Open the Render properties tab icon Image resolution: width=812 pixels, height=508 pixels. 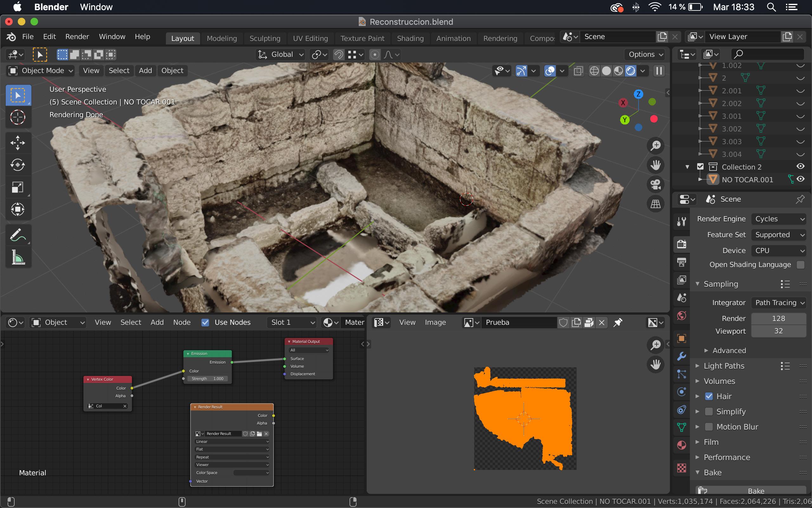point(681,244)
